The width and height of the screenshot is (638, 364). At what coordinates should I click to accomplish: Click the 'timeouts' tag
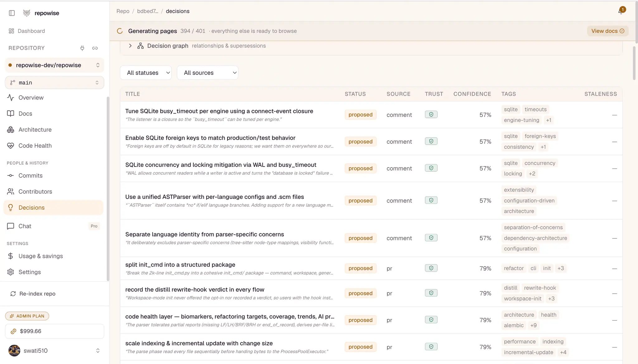click(536, 109)
